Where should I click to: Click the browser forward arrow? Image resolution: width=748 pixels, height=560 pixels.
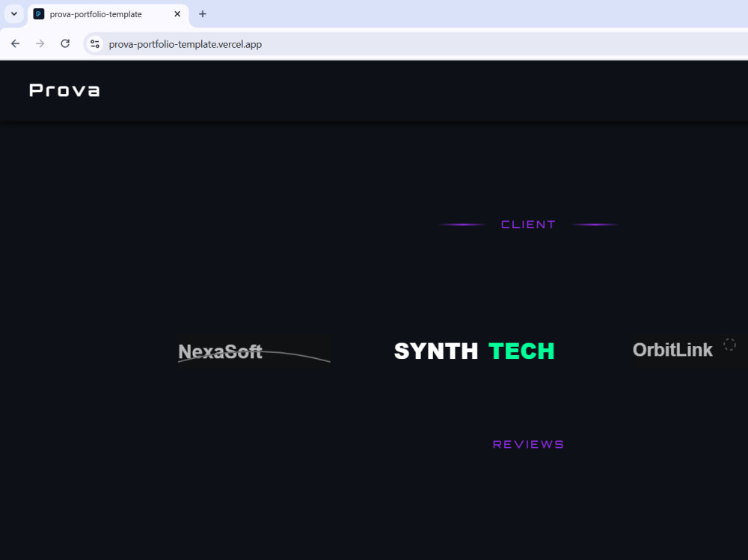click(x=40, y=44)
